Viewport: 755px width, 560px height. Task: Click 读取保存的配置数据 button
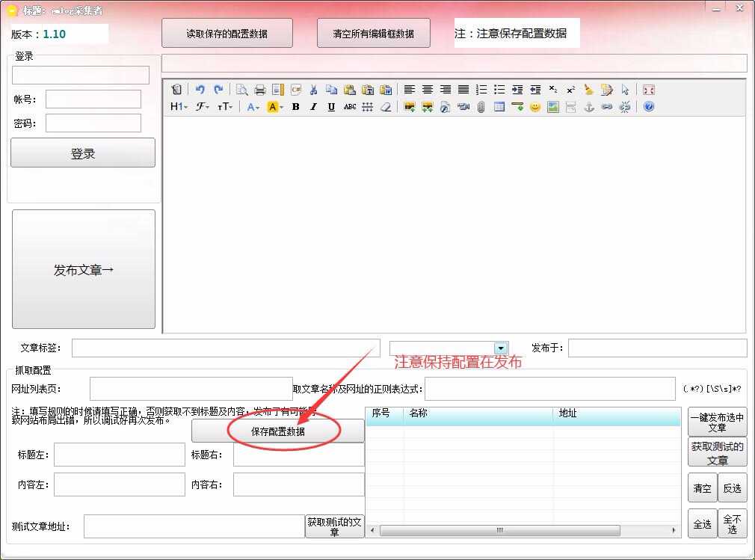pos(226,33)
